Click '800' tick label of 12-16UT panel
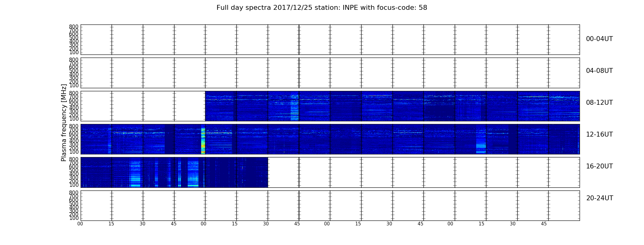Screen dimensions: 644x245 [x=74, y=126]
